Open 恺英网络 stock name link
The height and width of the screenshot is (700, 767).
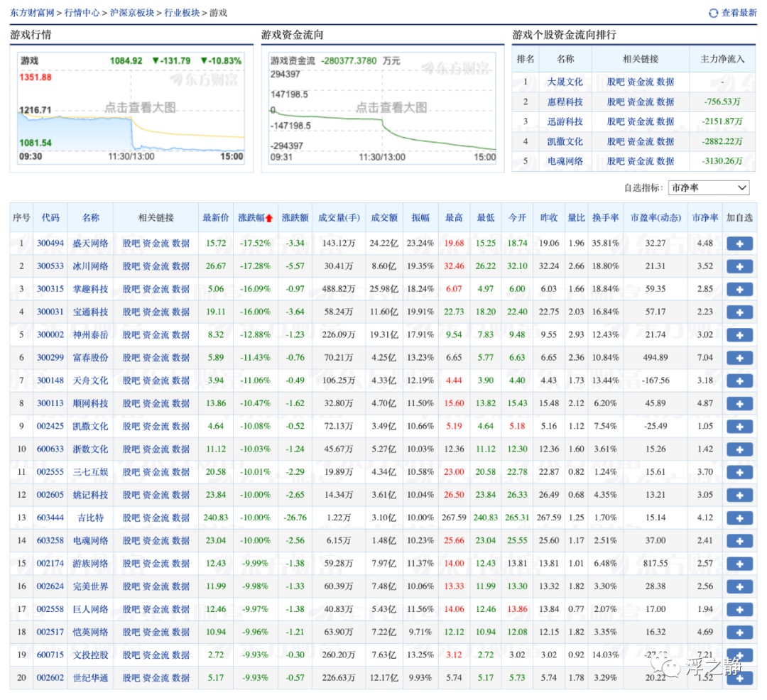coord(90,633)
